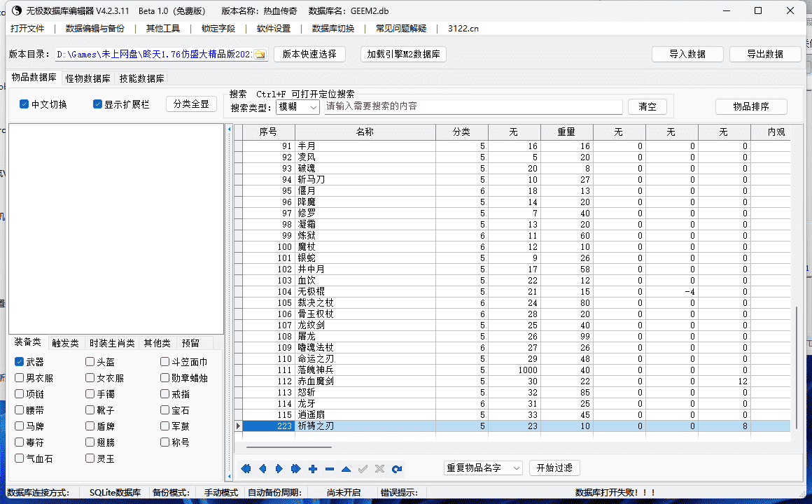Uncheck the 武器 category checkbox
The image size is (812, 504).
pos(19,362)
